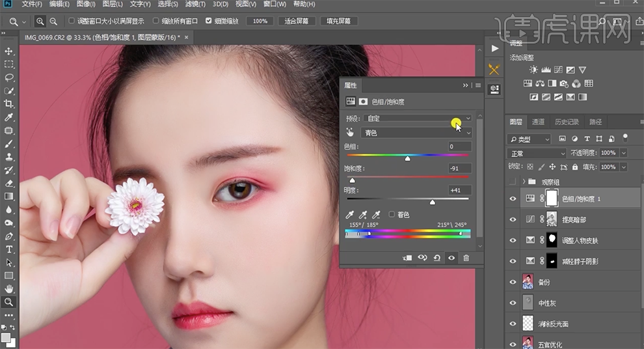Select the Hand tool

[x=8, y=288]
